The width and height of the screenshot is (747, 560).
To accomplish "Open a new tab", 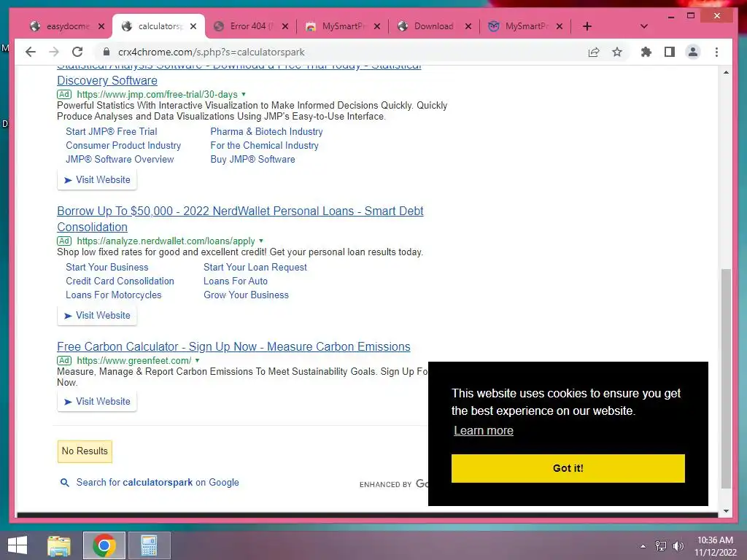I will [x=587, y=26].
